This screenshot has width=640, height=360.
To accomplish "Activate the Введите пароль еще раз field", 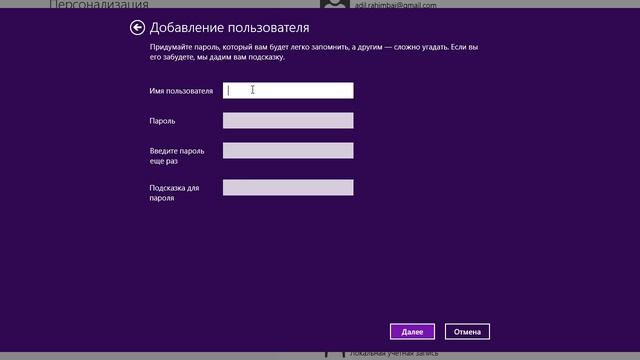I will tap(288, 151).
